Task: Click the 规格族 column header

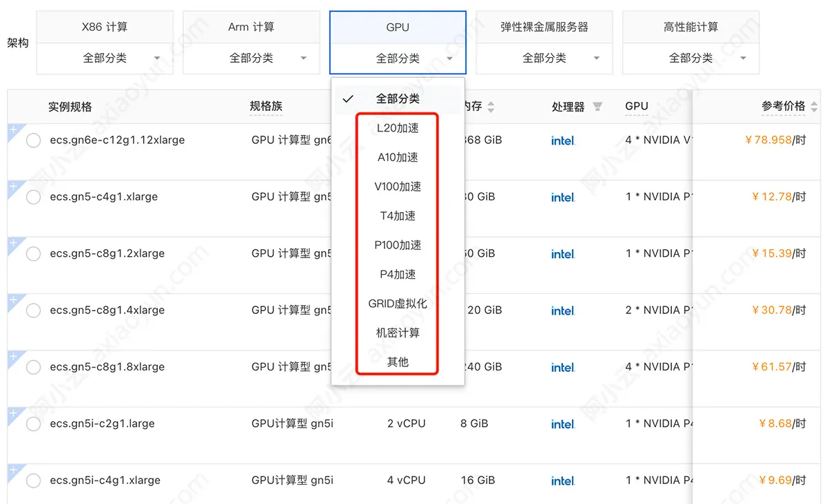Action: coord(266,107)
